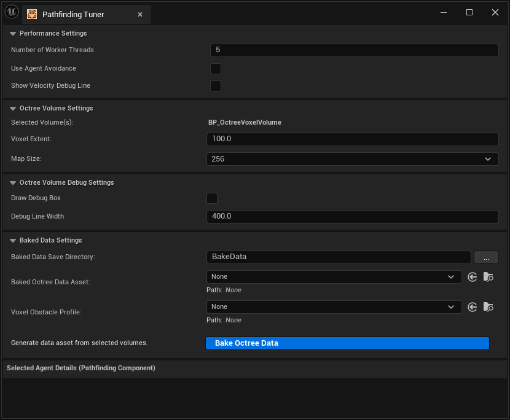This screenshot has width=510, height=420.
Task: Check the Draw Debug Box option
Action: pyautogui.click(x=212, y=198)
